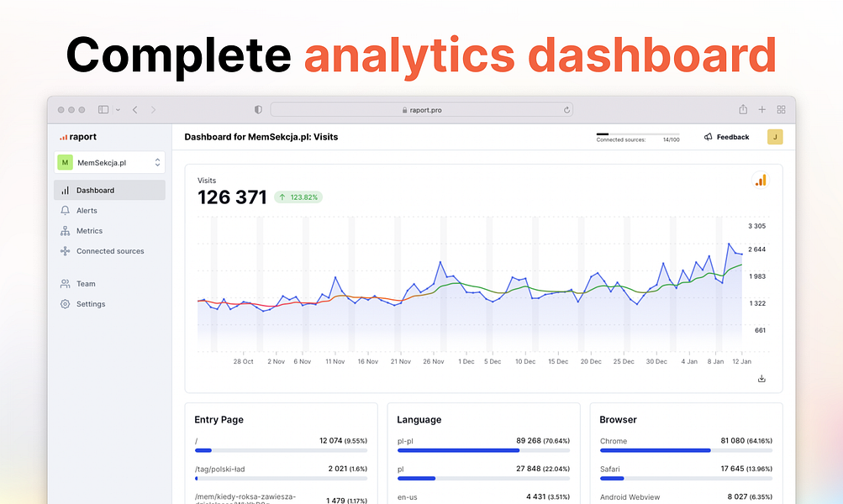This screenshot has height=504, width=843.
Task: Click the 89 268 (70.64%) value
Action: (x=543, y=441)
